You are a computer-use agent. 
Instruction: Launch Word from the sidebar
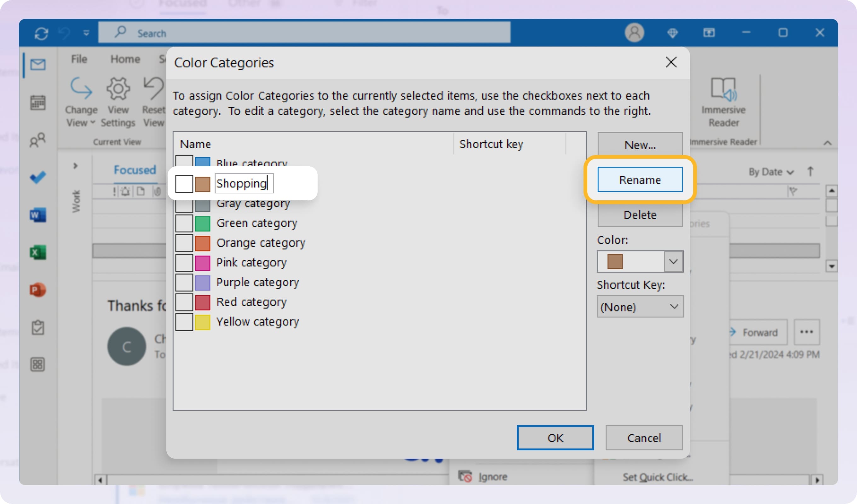point(37,215)
